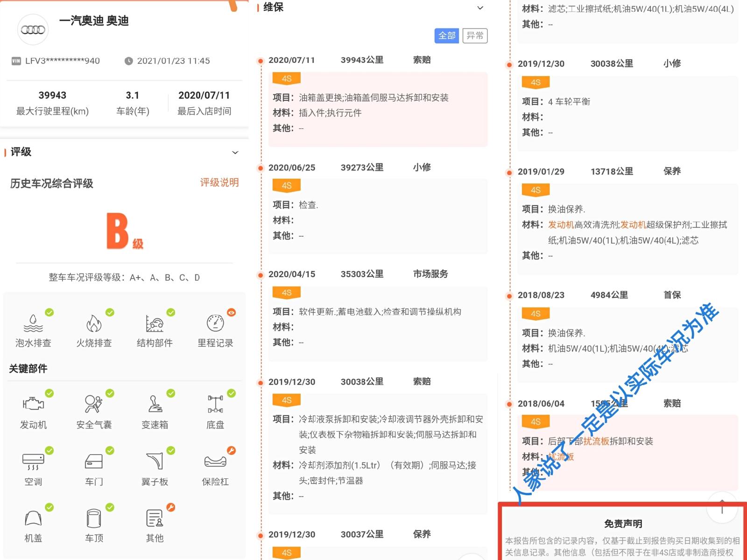Click the 首保 record type label
Image resolution: width=747 pixels, height=560 pixels.
click(x=672, y=295)
